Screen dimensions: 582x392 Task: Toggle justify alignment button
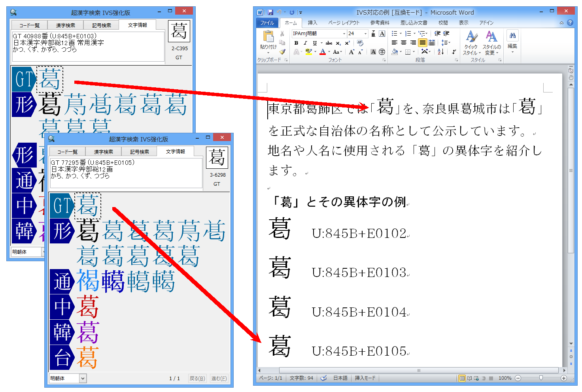423,43
